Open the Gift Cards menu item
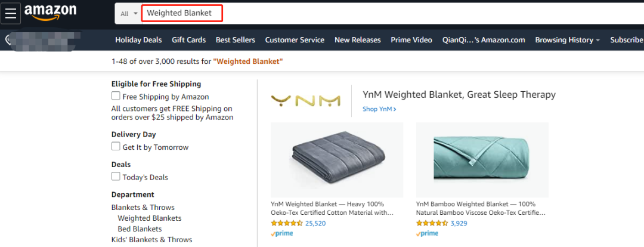 [x=188, y=40]
